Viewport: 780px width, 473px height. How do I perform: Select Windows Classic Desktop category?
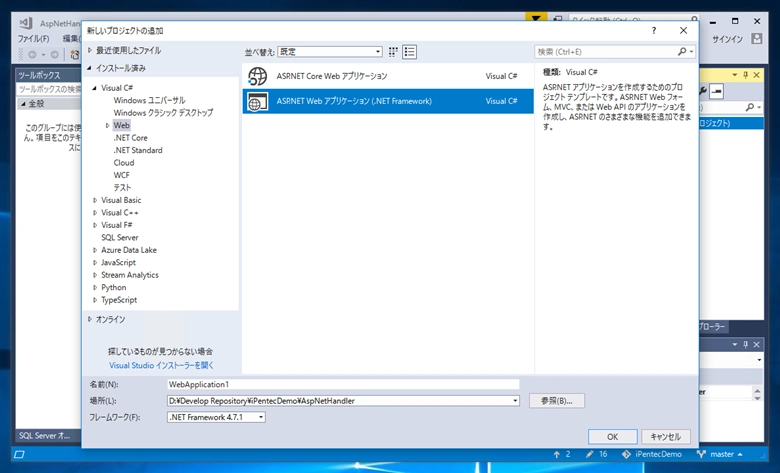[163, 113]
